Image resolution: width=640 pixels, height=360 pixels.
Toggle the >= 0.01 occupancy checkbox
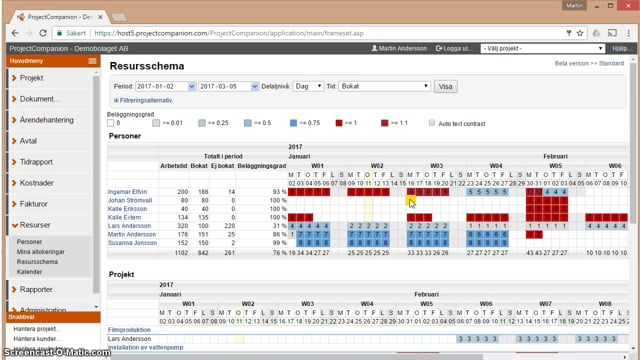156,123
